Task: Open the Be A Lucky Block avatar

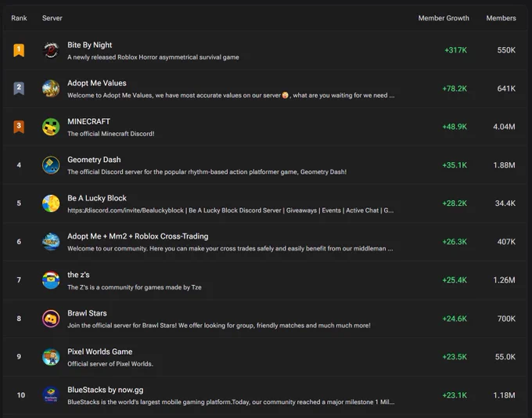Action: click(51, 204)
